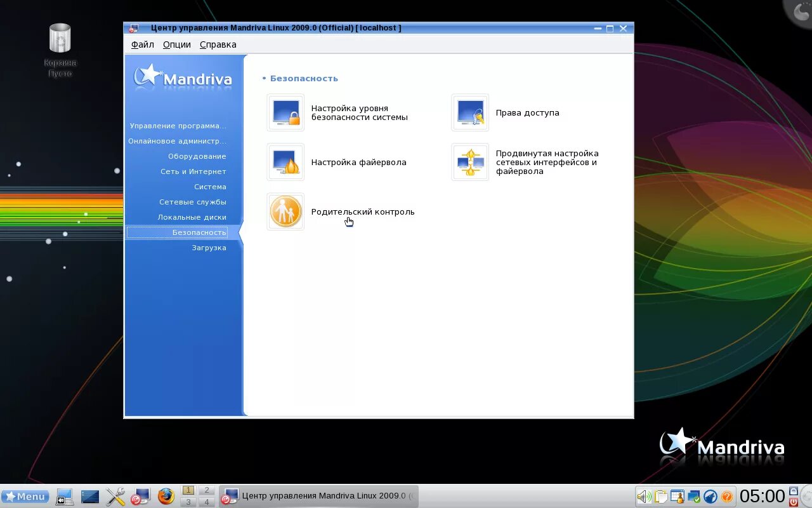Open the clipboard tray icon
This screenshot has height=508, width=812.
click(x=661, y=497)
